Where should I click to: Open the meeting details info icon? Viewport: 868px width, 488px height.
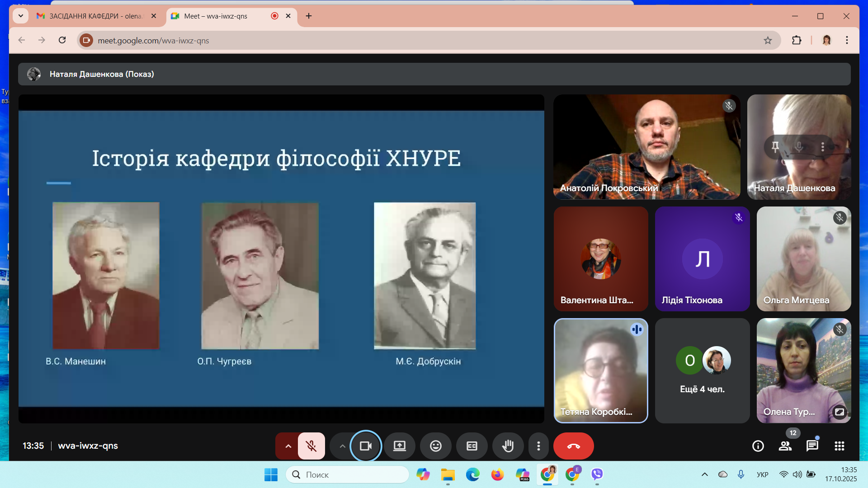(758, 446)
